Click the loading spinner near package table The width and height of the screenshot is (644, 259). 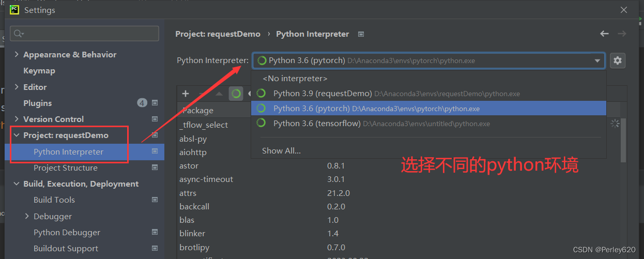click(x=615, y=123)
